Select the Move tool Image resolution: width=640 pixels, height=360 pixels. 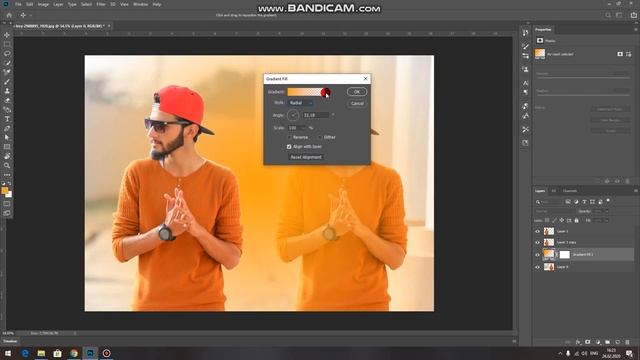[7, 35]
